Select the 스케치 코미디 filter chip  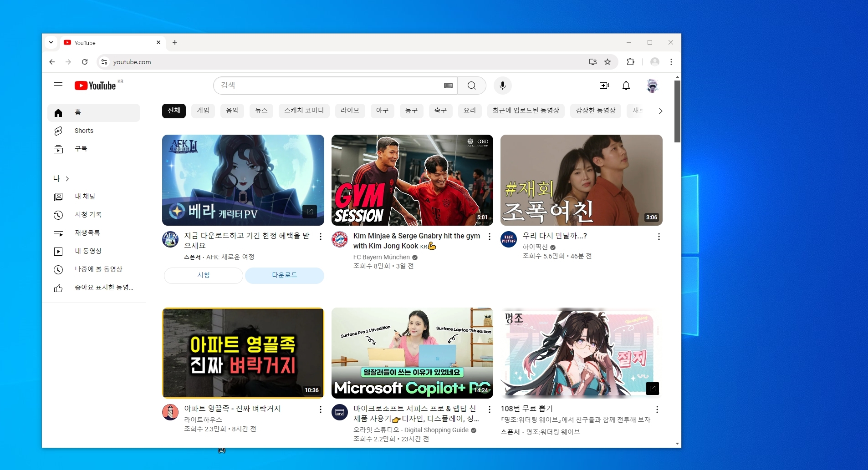click(x=304, y=111)
